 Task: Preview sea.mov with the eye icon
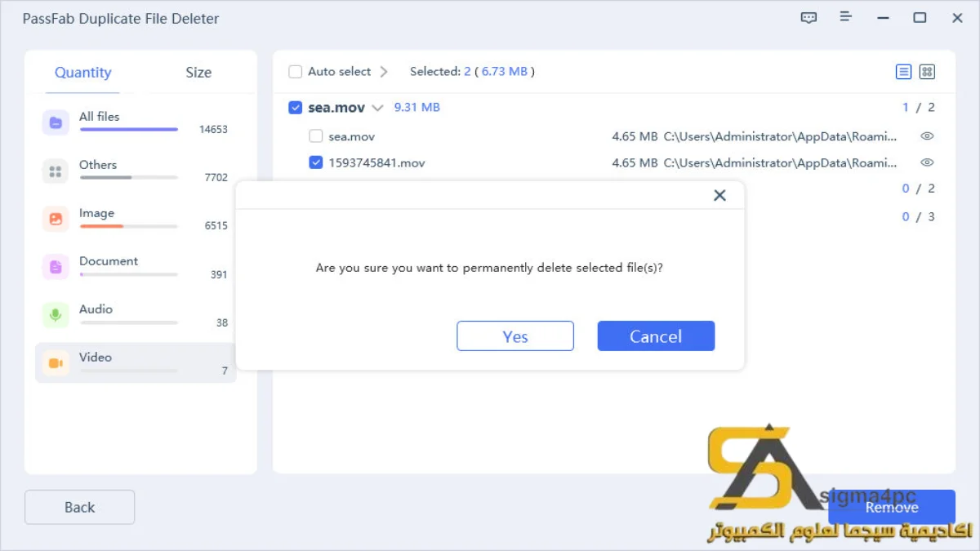tap(927, 136)
